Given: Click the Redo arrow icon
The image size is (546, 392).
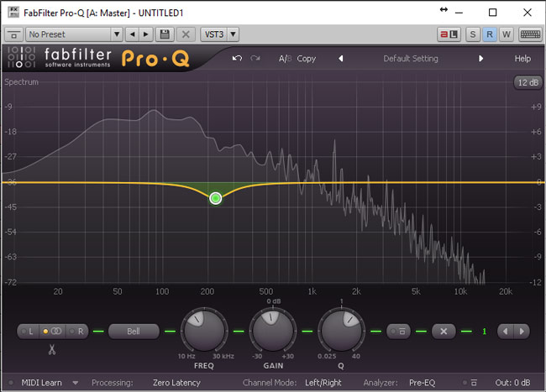Looking at the screenshot, I should tap(255, 59).
